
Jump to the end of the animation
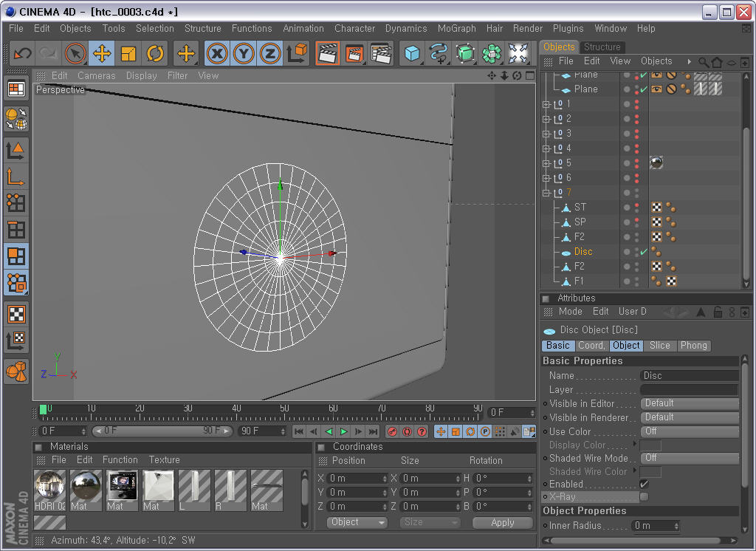pos(373,431)
